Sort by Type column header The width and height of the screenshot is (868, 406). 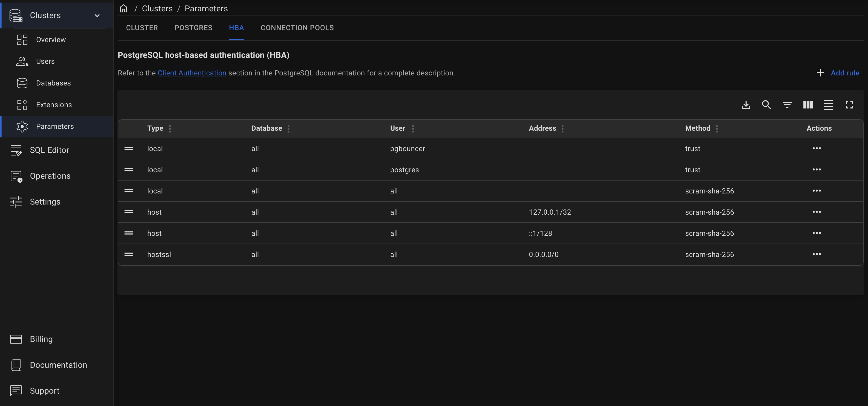155,128
